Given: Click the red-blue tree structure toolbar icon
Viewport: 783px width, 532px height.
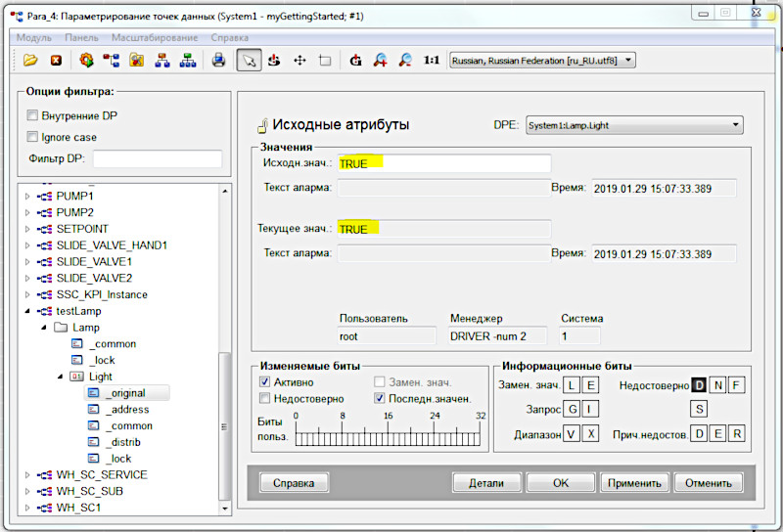Looking at the screenshot, I should pyautogui.click(x=111, y=61).
